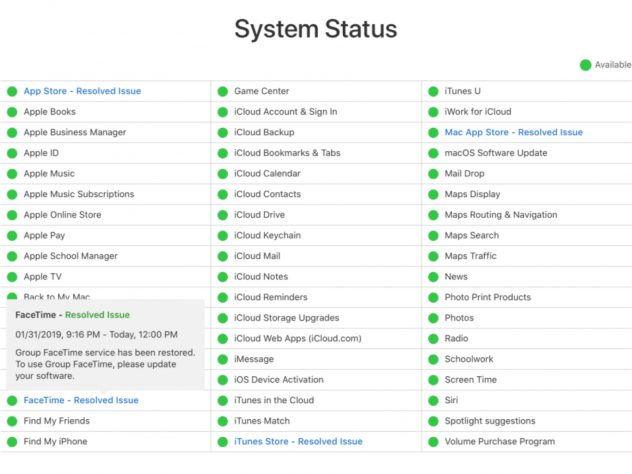Open the App Store resolved issue link
Viewport: 632px width, 474px height.
[82, 91]
